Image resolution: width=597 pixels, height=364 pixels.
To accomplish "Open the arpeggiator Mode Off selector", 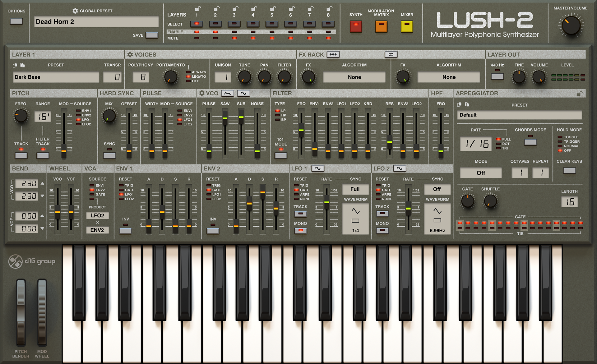I will (481, 173).
